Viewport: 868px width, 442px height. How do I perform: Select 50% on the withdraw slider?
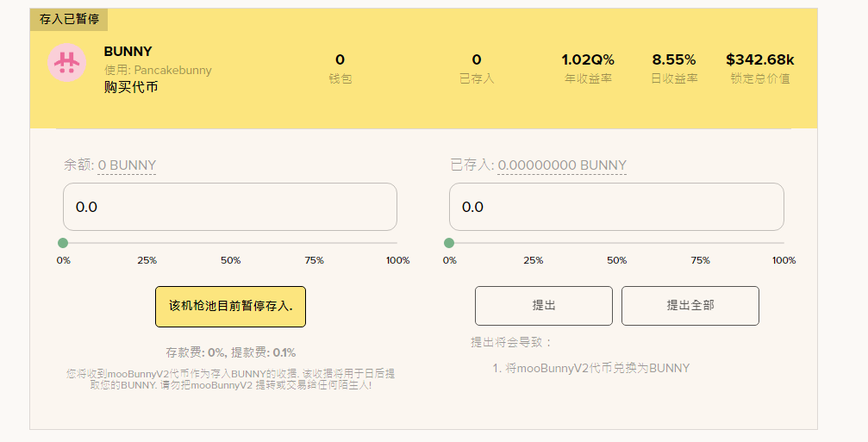pyautogui.click(x=616, y=260)
